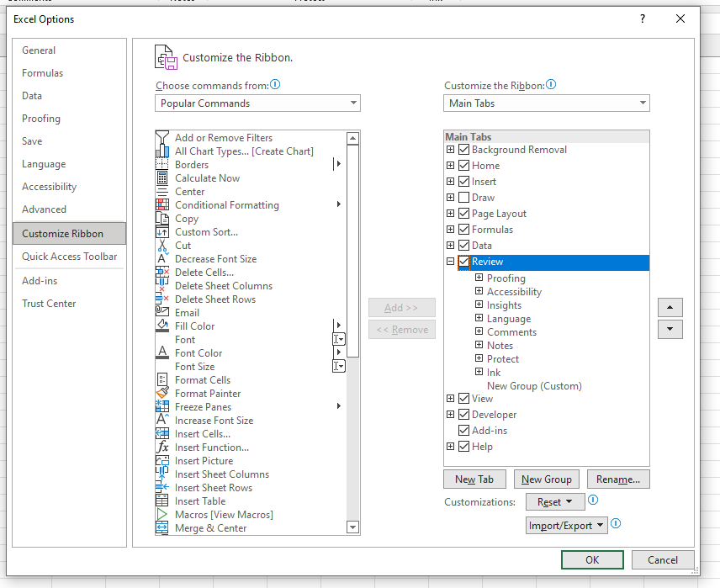Viewport: 720px width, 588px height.
Task: Click the Calculate Now calculator icon
Action: (162, 177)
